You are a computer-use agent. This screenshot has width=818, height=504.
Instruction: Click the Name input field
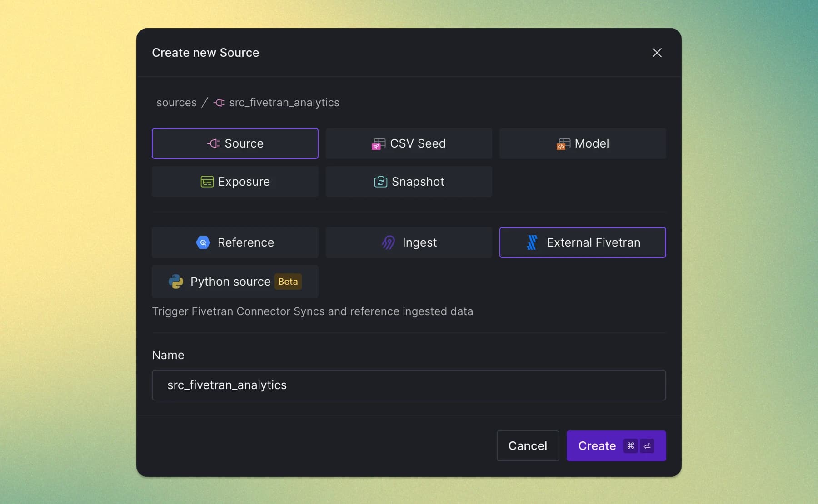(x=409, y=385)
